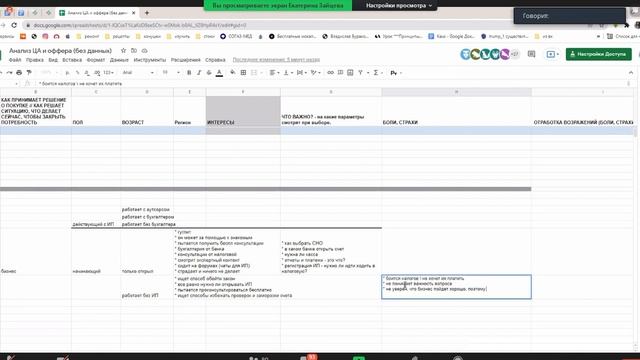Open the Расширения menu
The width and height of the screenshot is (640, 360).
pos(186,60)
